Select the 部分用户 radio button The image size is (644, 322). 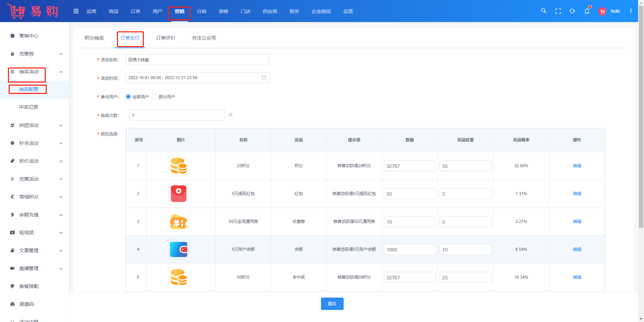pos(154,97)
